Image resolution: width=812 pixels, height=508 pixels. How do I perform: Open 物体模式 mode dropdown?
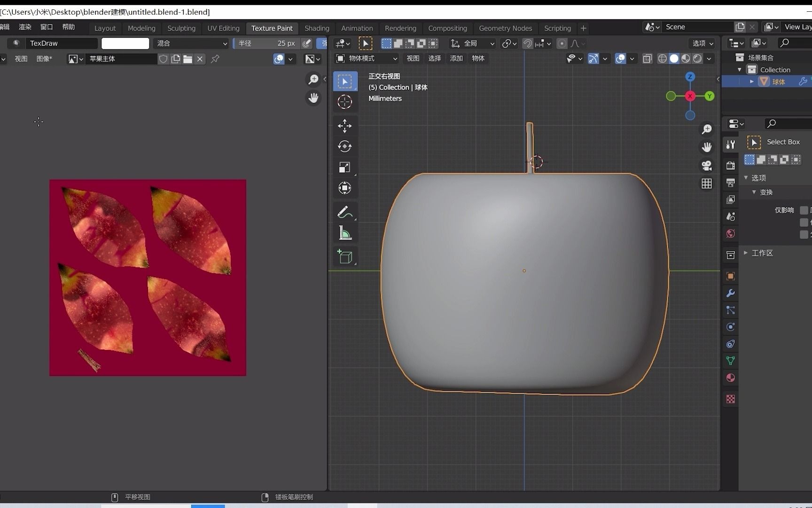pos(367,58)
